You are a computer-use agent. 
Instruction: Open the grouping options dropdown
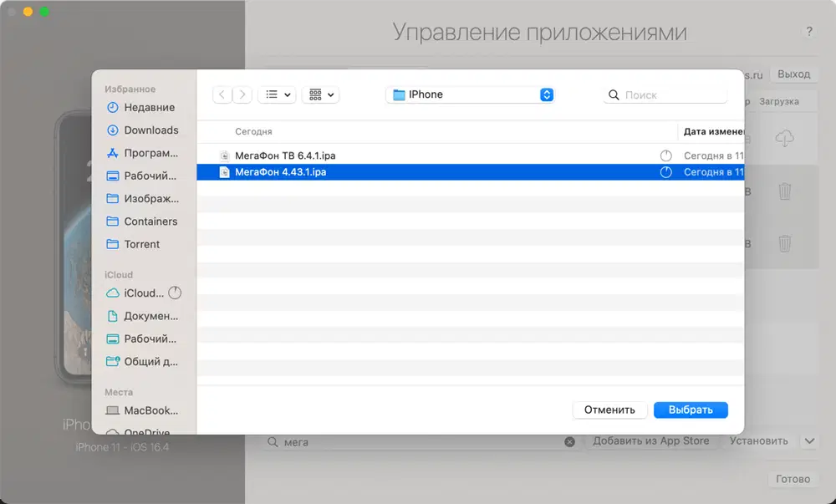[320, 94]
